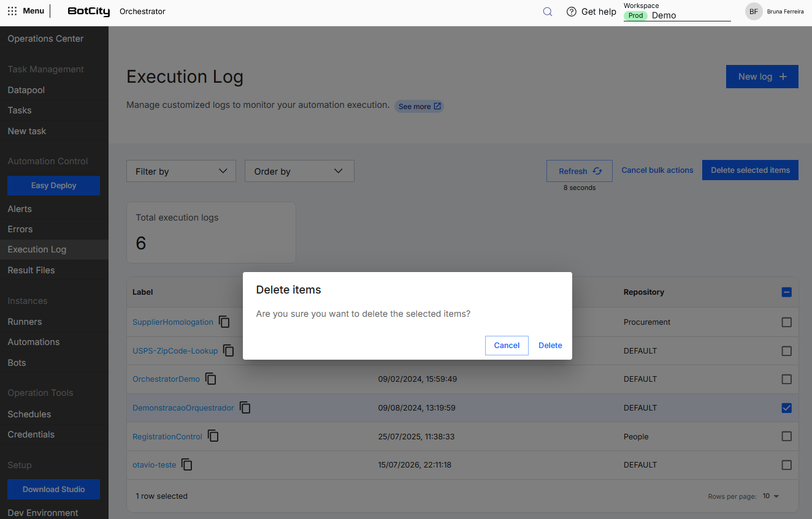Open Result Files in sidebar
This screenshot has height=519, width=812.
31,270
